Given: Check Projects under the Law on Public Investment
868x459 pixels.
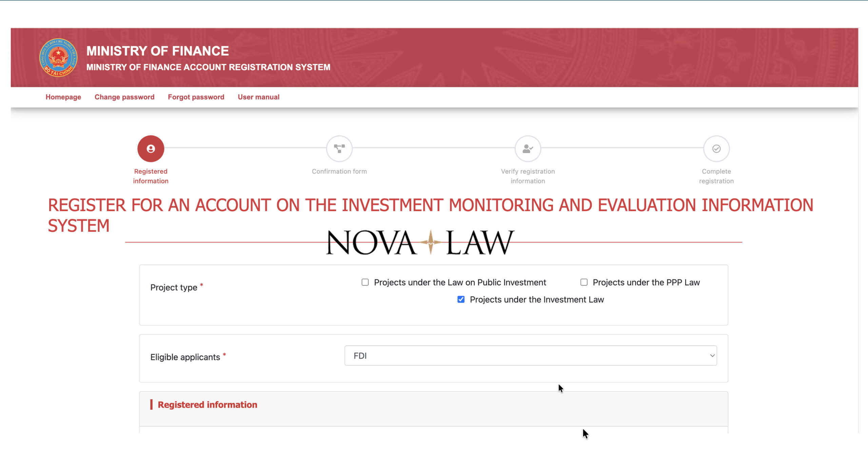Looking at the screenshot, I should pos(365,282).
